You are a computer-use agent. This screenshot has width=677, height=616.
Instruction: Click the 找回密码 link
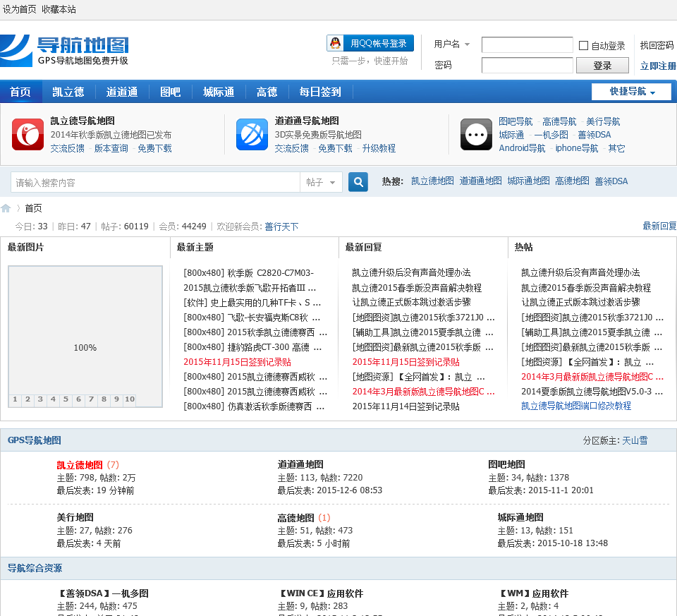[x=657, y=45]
